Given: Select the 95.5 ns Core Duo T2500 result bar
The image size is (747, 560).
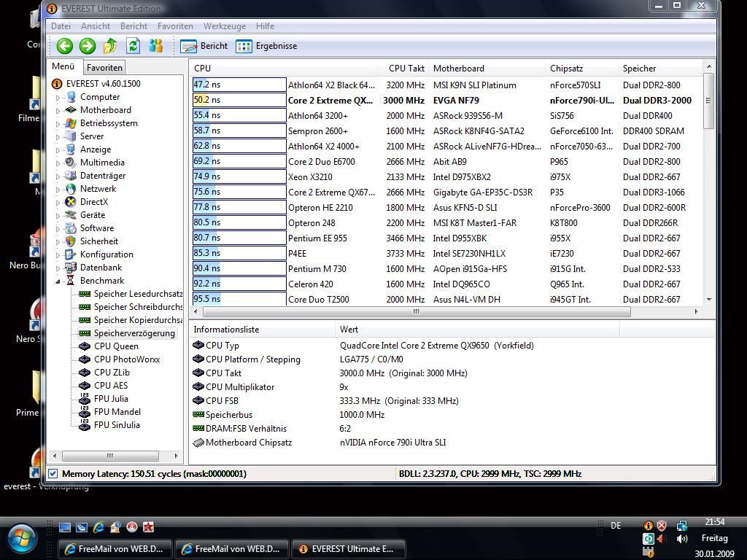Looking at the screenshot, I should point(239,299).
